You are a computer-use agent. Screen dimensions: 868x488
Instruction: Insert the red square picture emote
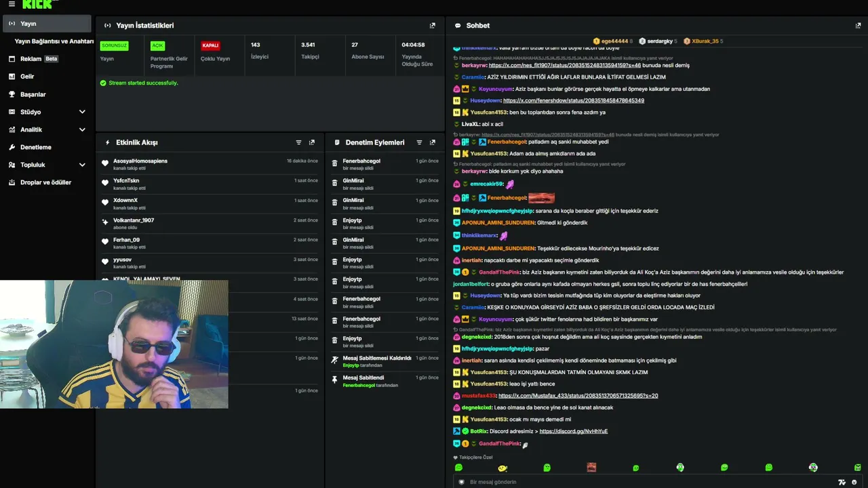point(591,468)
